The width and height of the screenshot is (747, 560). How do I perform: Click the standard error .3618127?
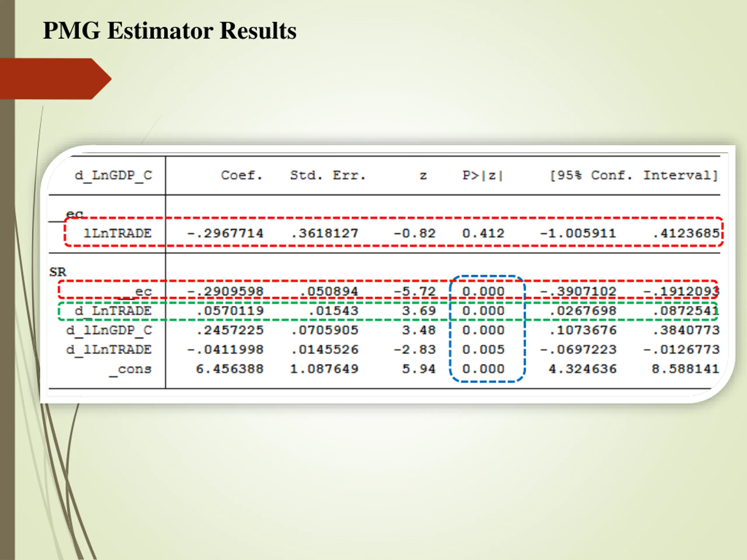coord(324,233)
